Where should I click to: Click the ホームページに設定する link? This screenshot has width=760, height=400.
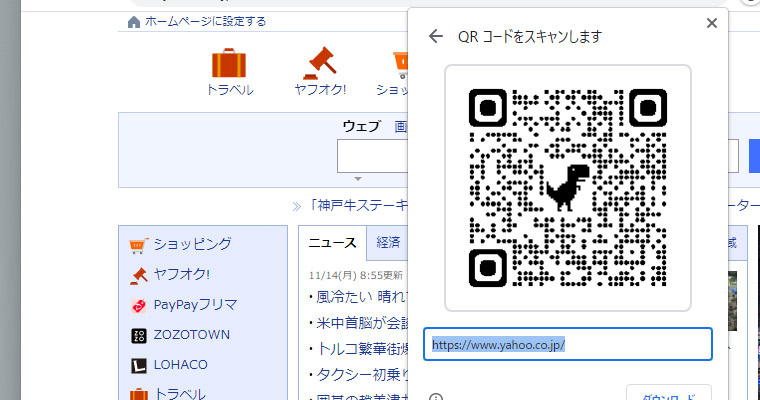click(x=206, y=21)
